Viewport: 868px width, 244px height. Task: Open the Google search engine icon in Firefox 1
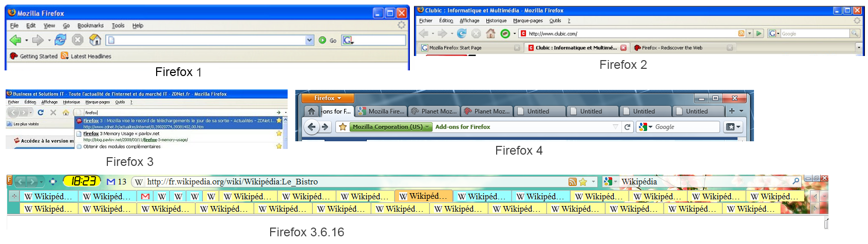pyautogui.click(x=348, y=40)
